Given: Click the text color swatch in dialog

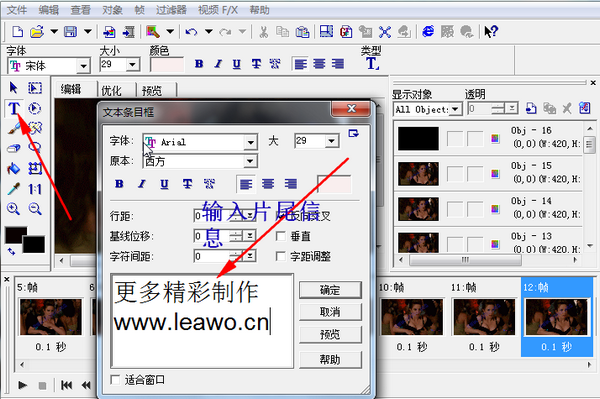Looking at the screenshot, I should pyautogui.click(x=334, y=184).
